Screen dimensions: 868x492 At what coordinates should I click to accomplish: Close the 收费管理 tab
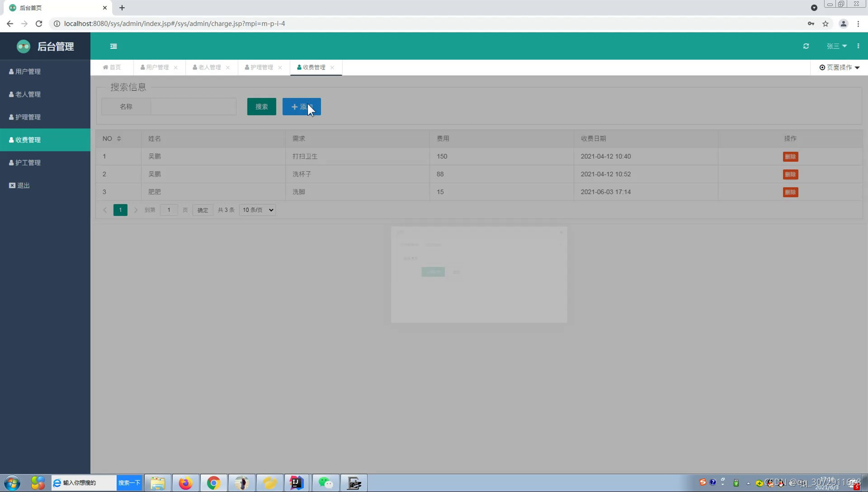332,67
